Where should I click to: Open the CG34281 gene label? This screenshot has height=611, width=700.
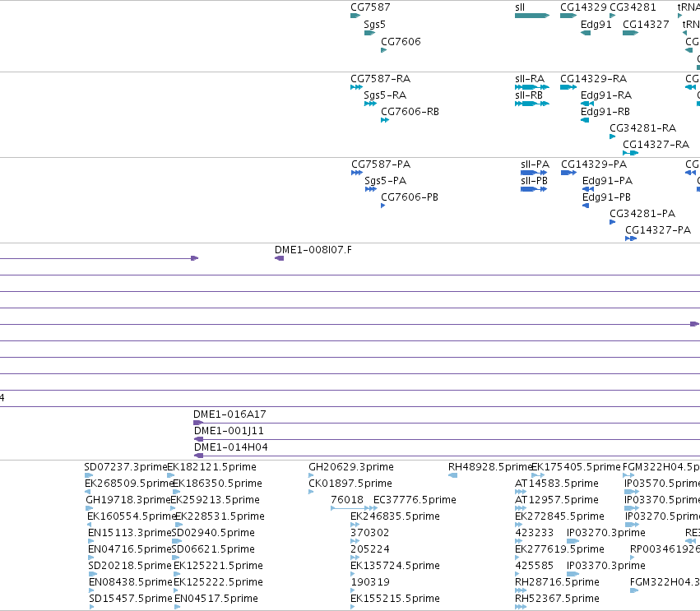coord(633,7)
